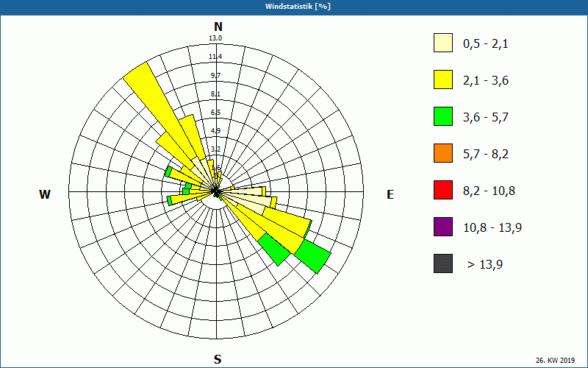Click the yellow 2,1 - 3,6 legend swatch
This screenshot has width=588, height=368.
[443, 79]
